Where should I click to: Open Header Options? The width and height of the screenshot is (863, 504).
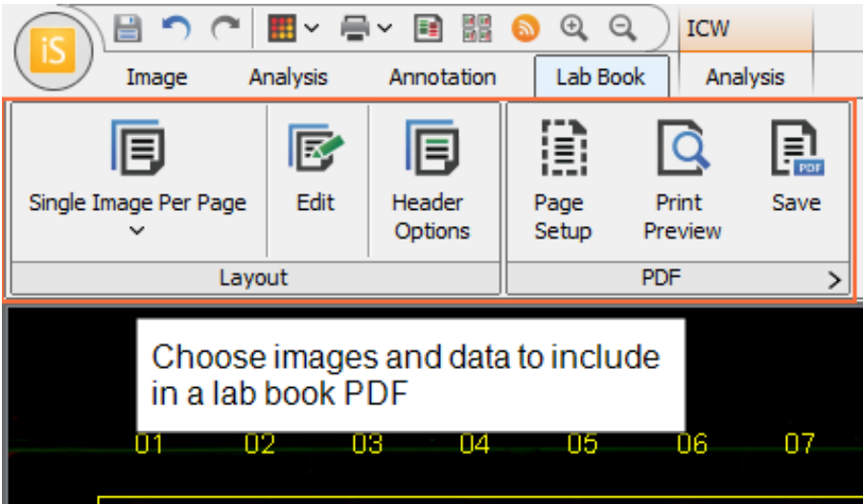[432, 181]
